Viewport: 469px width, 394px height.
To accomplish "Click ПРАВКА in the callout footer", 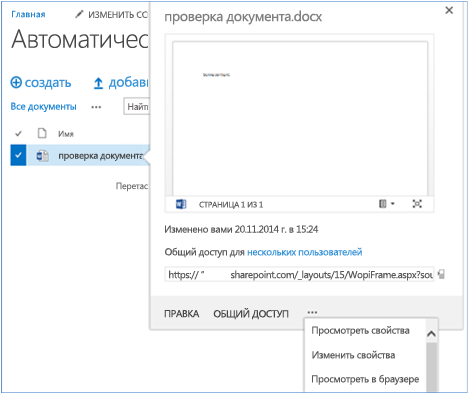I will [x=182, y=314].
